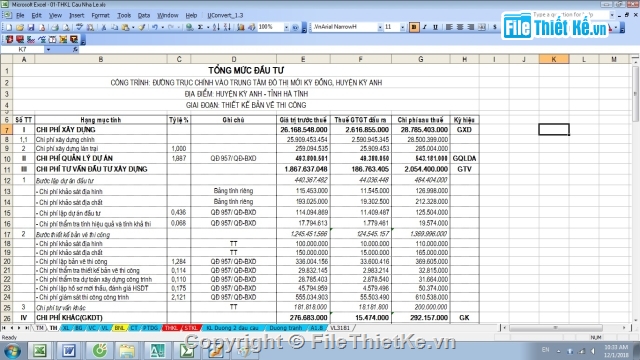The height and width of the screenshot is (360, 640).
Task: Toggle Underline formatting button
Action: 435,27
